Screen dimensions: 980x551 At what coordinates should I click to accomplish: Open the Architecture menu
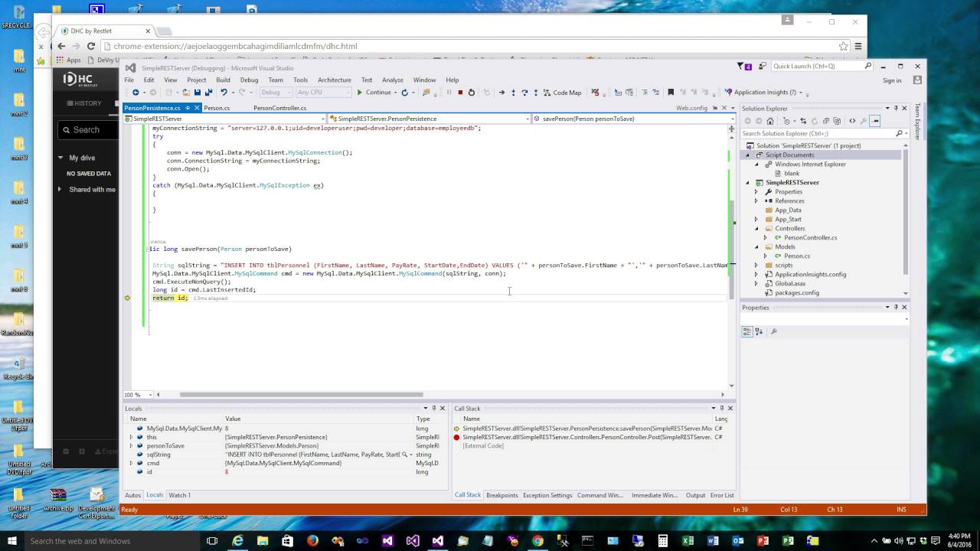[x=335, y=80]
